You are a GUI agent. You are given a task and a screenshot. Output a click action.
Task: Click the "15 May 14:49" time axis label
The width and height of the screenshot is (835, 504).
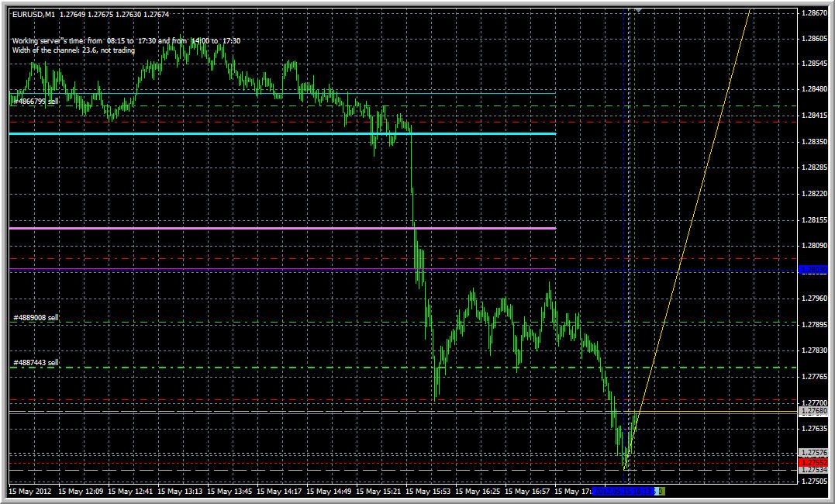tap(329, 492)
